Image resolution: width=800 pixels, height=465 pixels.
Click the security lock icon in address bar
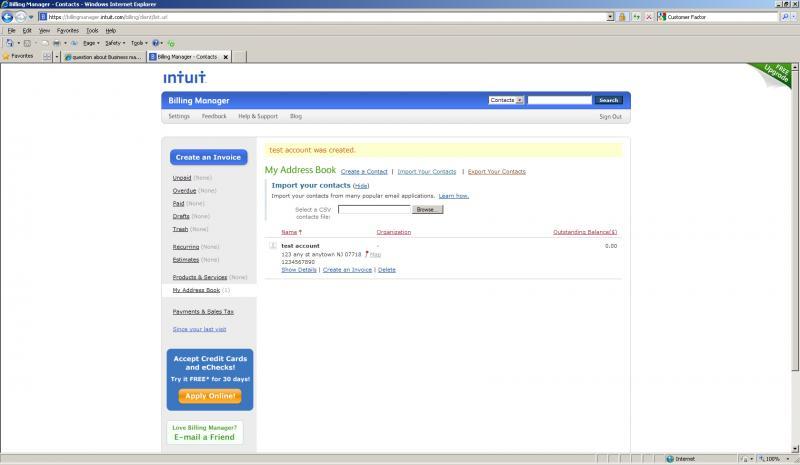(622, 17)
